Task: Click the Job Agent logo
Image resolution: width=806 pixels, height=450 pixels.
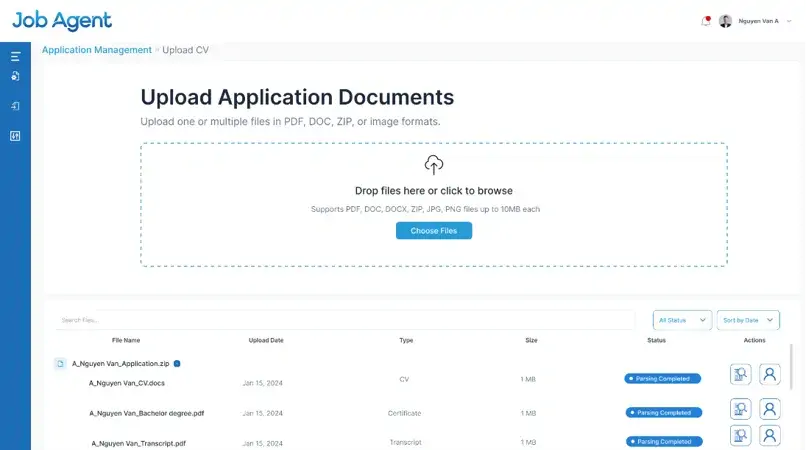Action: coord(62,21)
